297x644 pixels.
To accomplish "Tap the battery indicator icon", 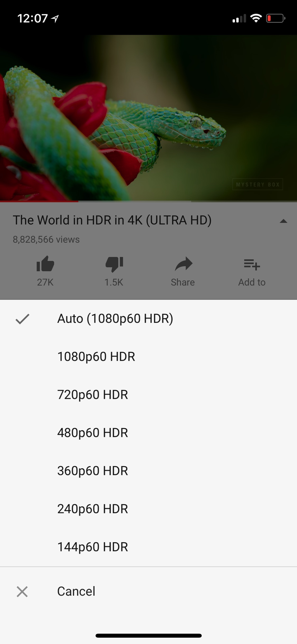I will point(276,18).
